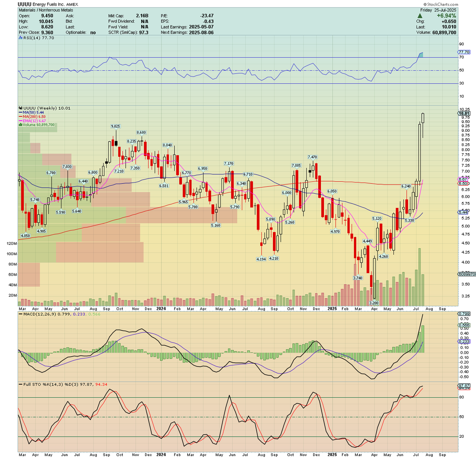This screenshot has width=476, height=458.
Task: Click the 8.040 price label
Action: (167, 145)
